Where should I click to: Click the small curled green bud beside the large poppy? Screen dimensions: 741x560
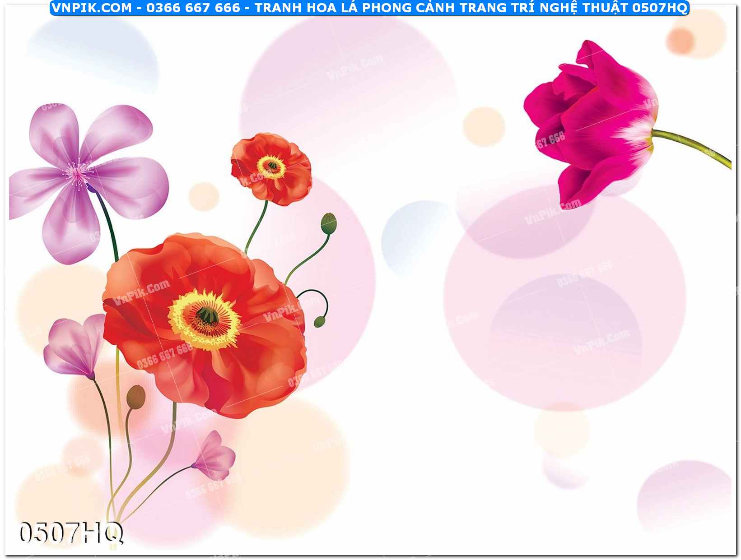coord(319,322)
